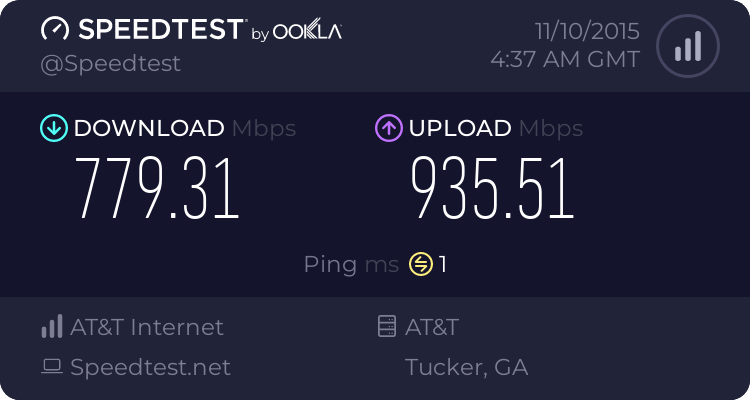Click the circular signal bars icon
Image resolution: width=750 pixels, height=400 pixels.
(687, 46)
